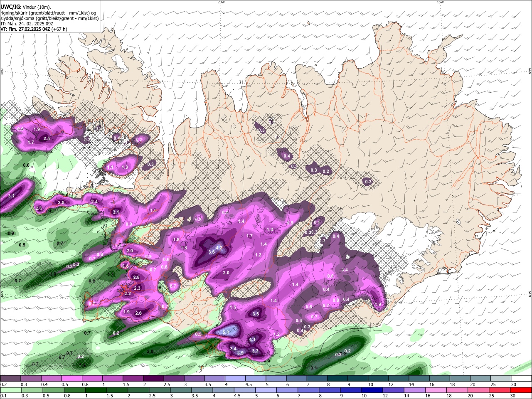
Task: Click the '3.6' snowfall value on the map
Action: click(211, 252)
